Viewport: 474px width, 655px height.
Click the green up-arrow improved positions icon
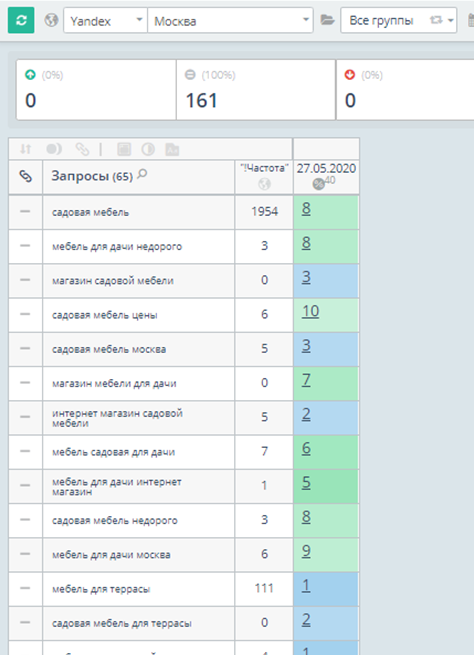coord(30,75)
